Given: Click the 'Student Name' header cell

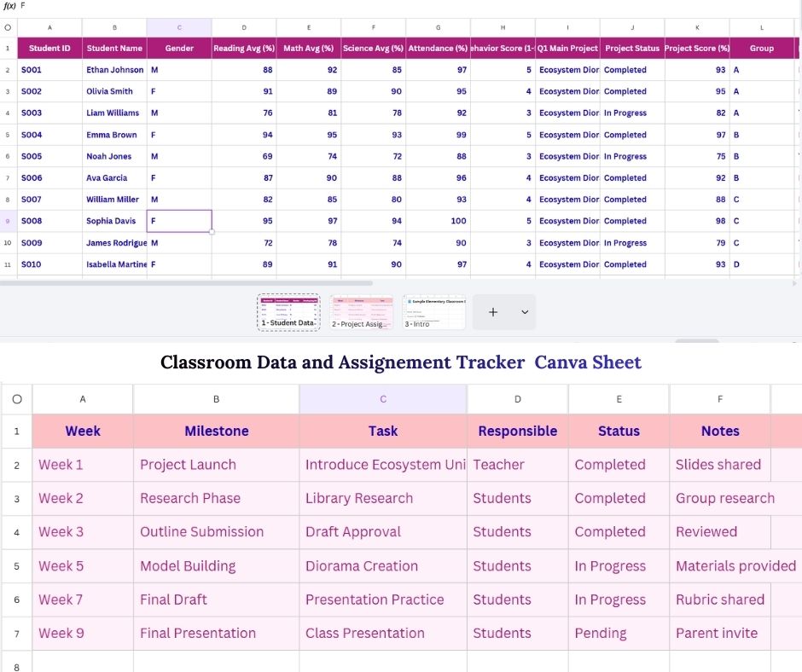Looking at the screenshot, I should [114, 48].
